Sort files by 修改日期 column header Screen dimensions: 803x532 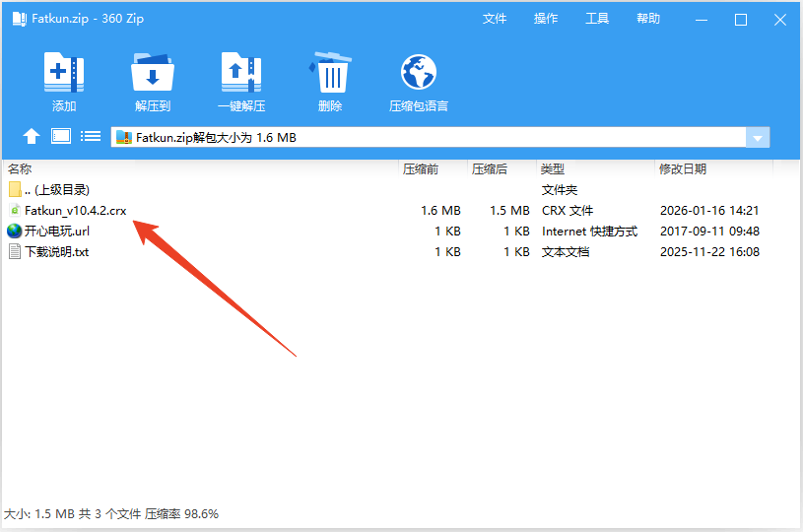[683, 169]
